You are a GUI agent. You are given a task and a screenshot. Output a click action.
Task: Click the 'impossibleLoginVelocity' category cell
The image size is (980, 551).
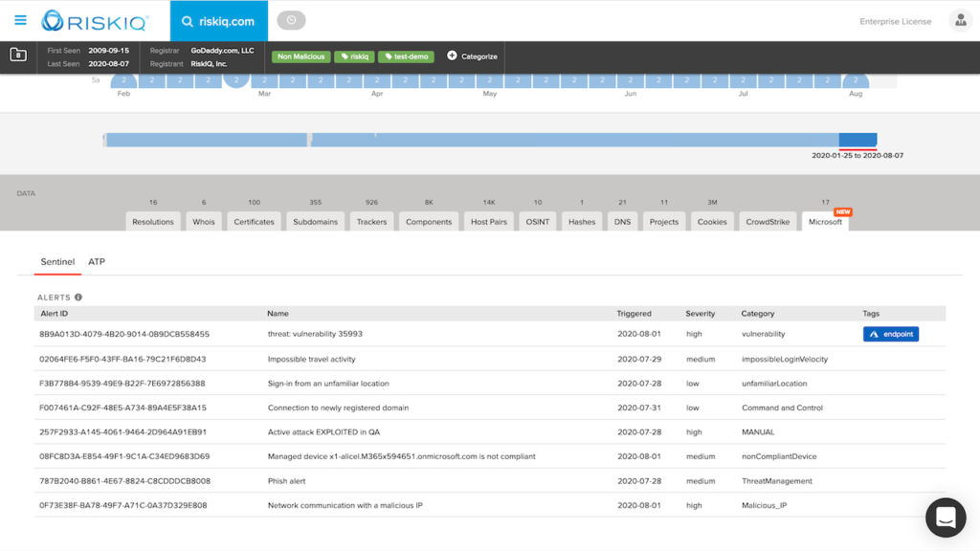(785, 360)
